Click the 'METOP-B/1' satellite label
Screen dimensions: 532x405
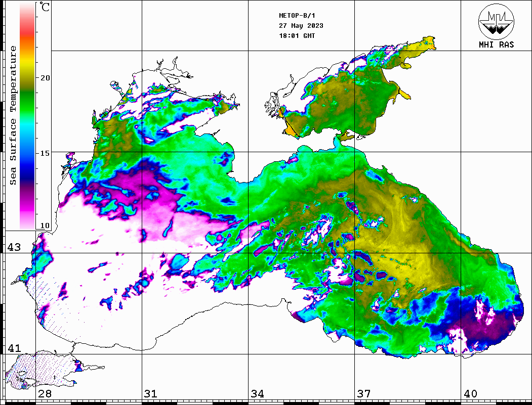(x=297, y=16)
